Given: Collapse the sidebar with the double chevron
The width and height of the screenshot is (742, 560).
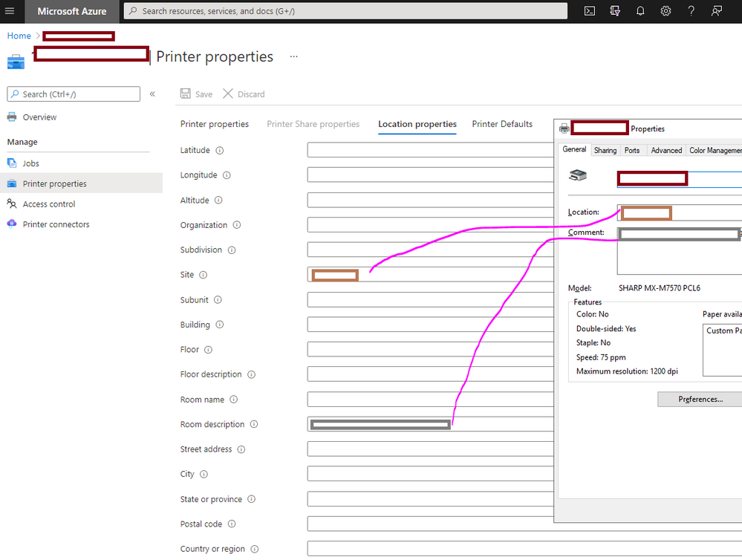Looking at the screenshot, I should (x=152, y=94).
